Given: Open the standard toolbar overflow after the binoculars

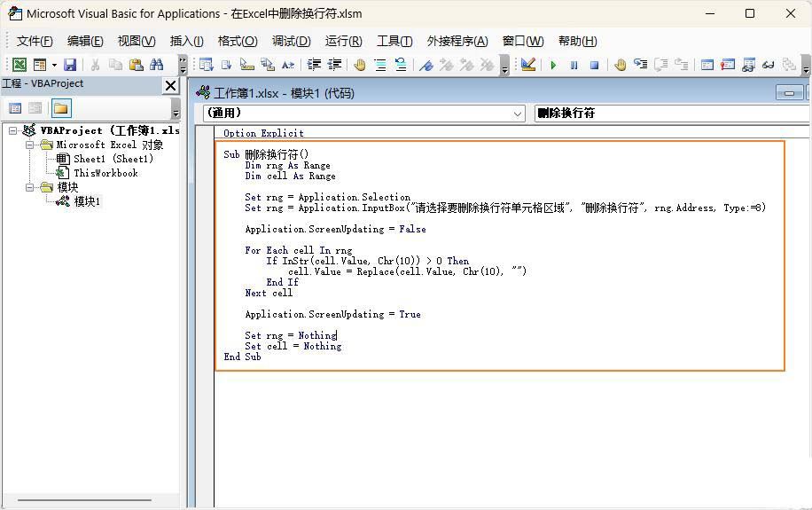Looking at the screenshot, I should coord(183,65).
